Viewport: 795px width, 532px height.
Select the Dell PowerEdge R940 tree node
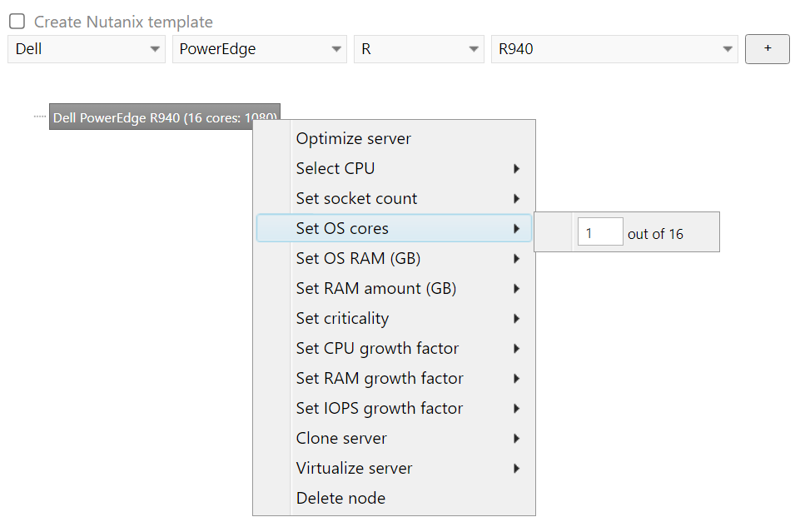pyautogui.click(x=150, y=117)
